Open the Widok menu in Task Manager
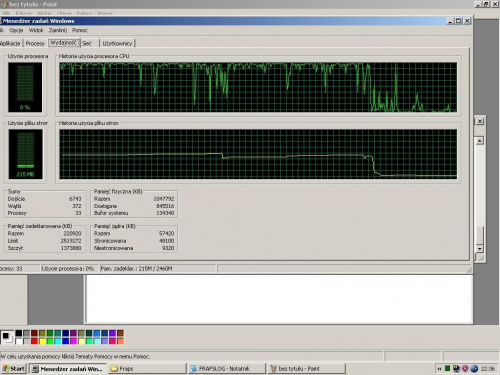 (36, 30)
